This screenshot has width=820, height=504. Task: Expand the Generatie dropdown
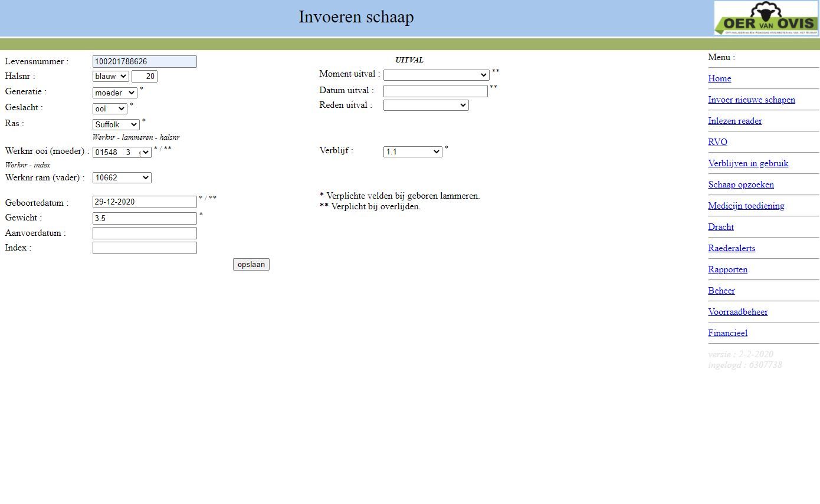(115, 93)
